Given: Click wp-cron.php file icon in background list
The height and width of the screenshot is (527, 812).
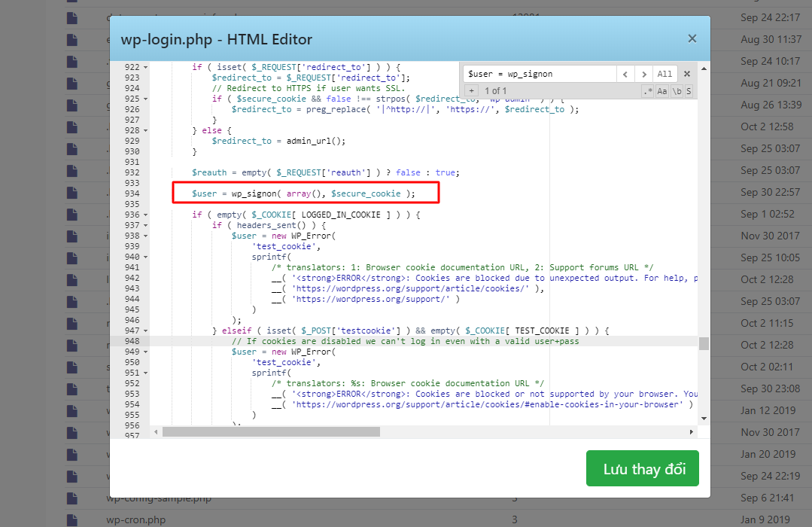Looking at the screenshot, I should [72, 519].
